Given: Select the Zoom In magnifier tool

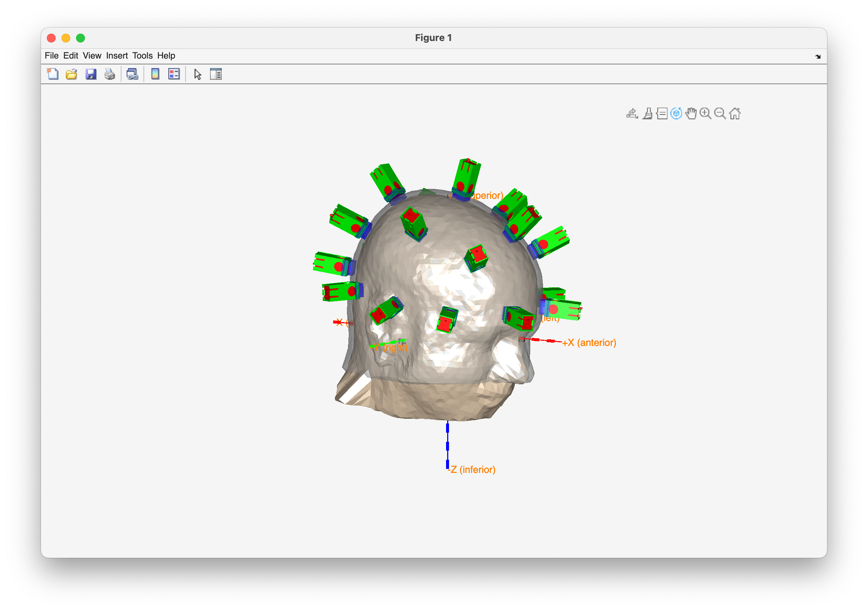Looking at the screenshot, I should pyautogui.click(x=705, y=113).
